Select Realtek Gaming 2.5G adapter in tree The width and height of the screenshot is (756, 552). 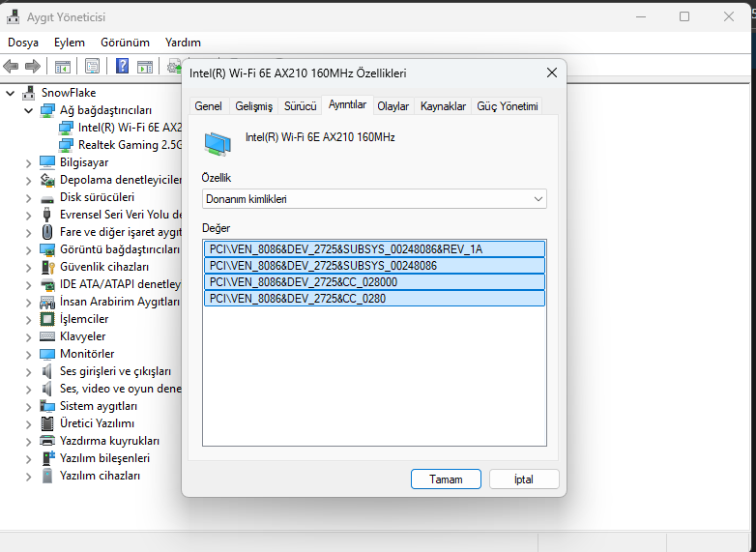pos(120,145)
